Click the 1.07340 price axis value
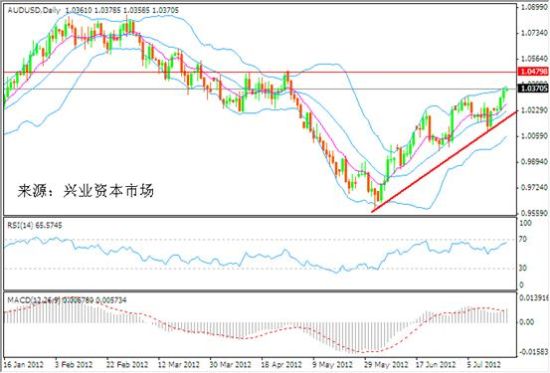Viewport: 550px width, 373px height. [x=534, y=33]
